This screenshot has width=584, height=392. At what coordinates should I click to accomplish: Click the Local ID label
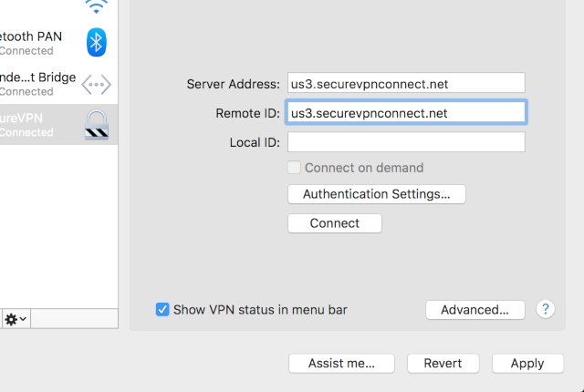click(255, 142)
